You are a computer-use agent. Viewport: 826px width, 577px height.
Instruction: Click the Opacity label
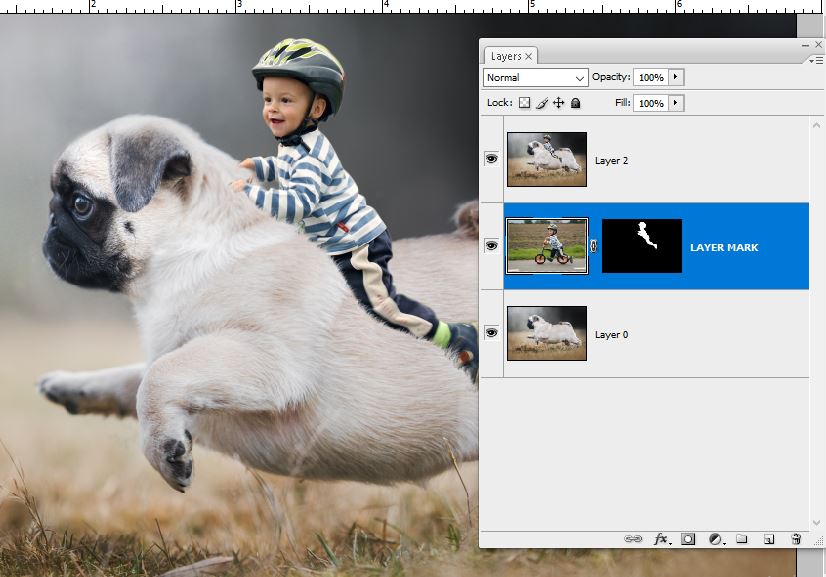[x=611, y=77]
